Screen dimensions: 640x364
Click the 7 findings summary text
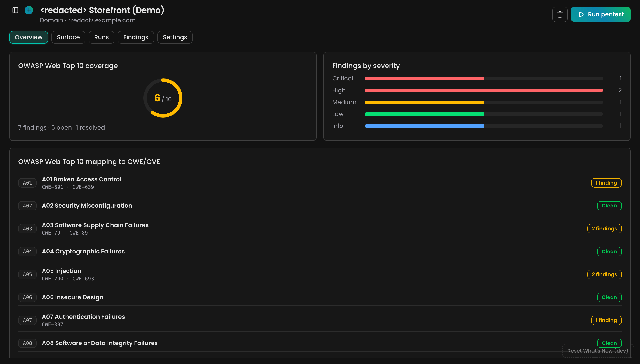pos(62,127)
